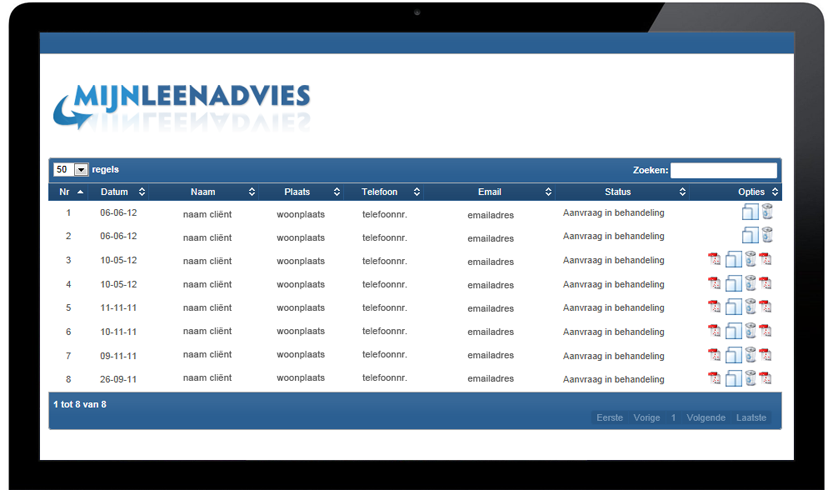Open the first PDF icon in row 3
The width and height of the screenshot is (833, 490).
714,259
